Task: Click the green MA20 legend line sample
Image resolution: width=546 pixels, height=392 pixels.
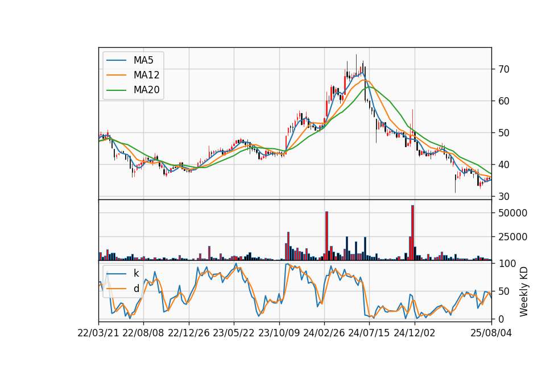Action: pos(116,90)
